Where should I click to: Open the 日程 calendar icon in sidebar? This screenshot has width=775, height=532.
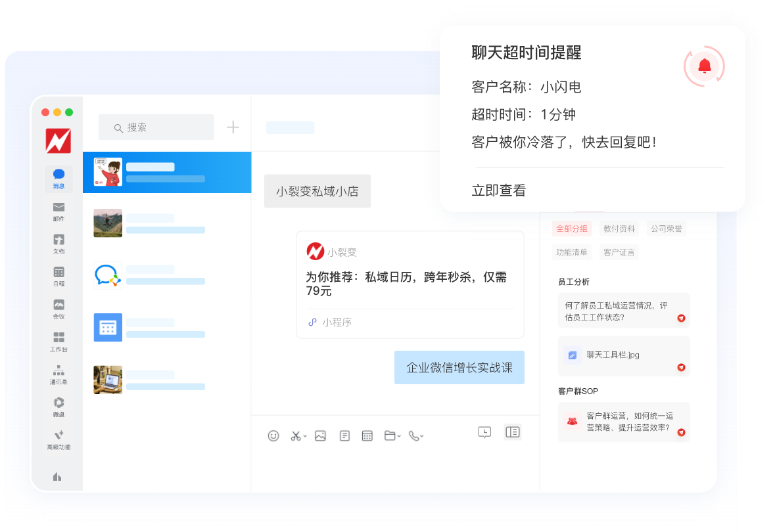pos(59,276)
